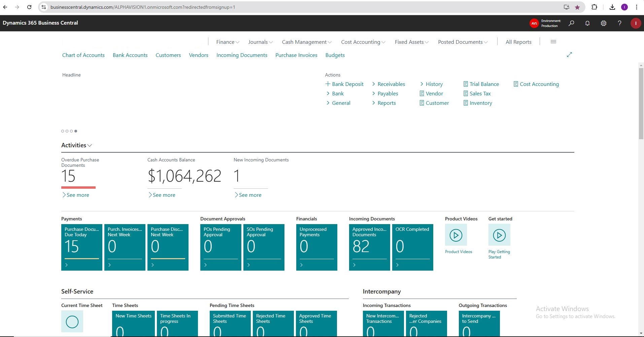Open Budgets

click(335, 55)
